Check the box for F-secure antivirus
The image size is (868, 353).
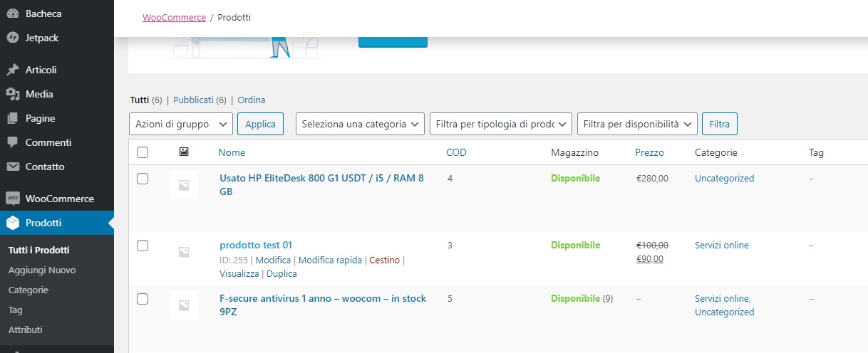click(143, 299)
